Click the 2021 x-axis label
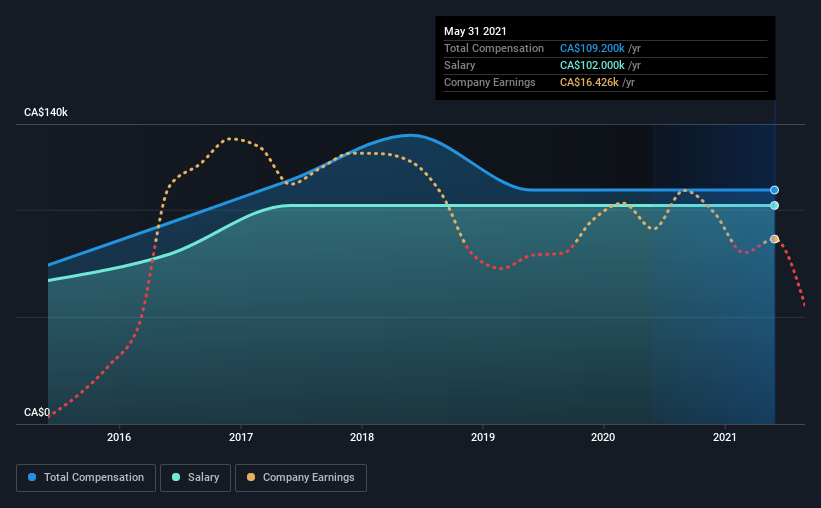Screen dimensions: 821x508 click(725, 437)
